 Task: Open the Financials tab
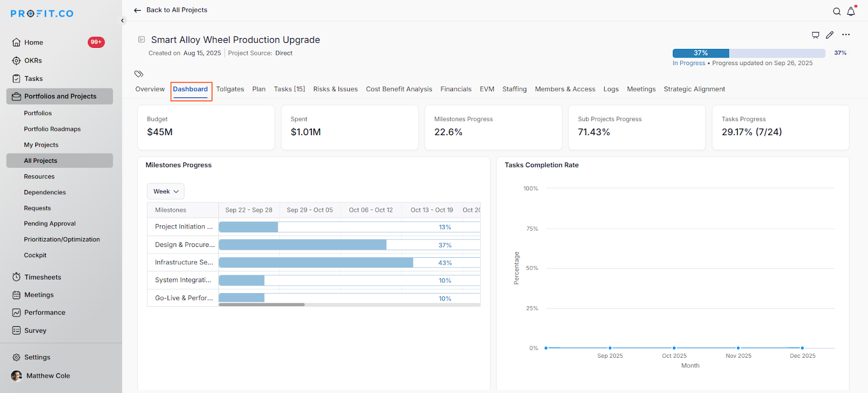[456, 89]
